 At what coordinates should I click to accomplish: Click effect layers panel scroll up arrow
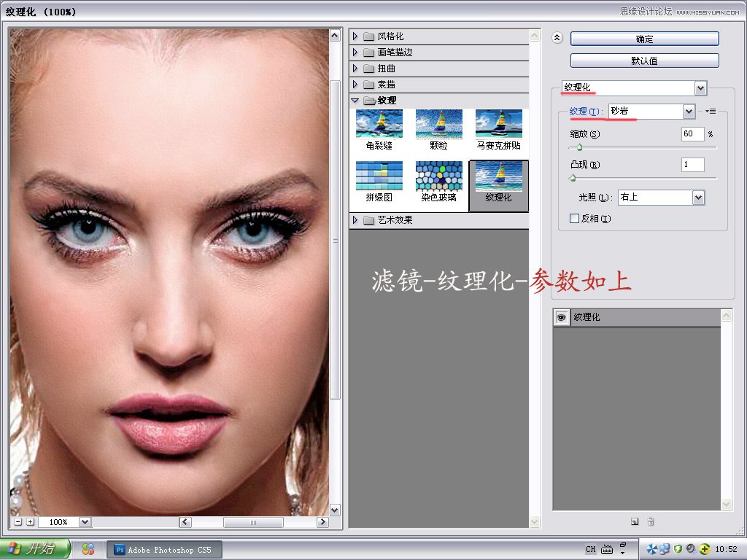point(727,315)
